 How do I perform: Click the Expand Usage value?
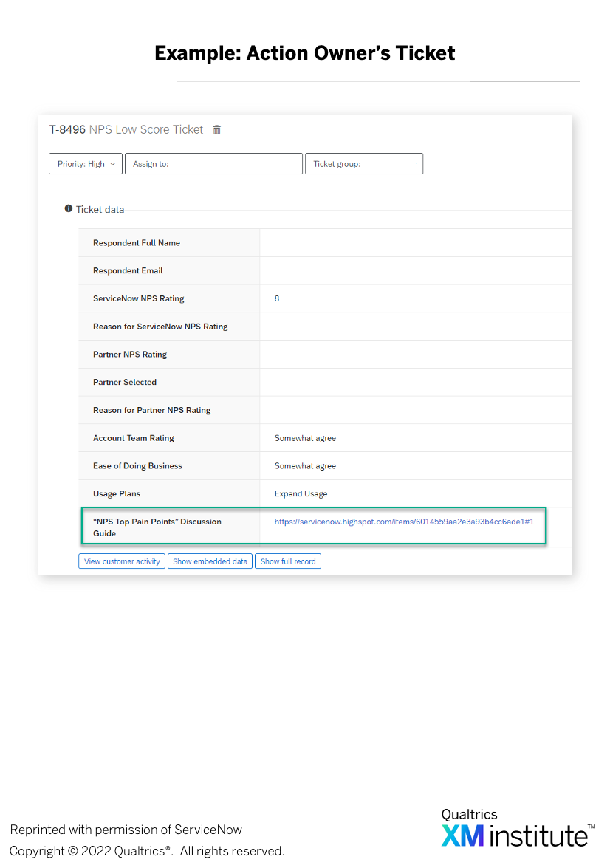301,493
